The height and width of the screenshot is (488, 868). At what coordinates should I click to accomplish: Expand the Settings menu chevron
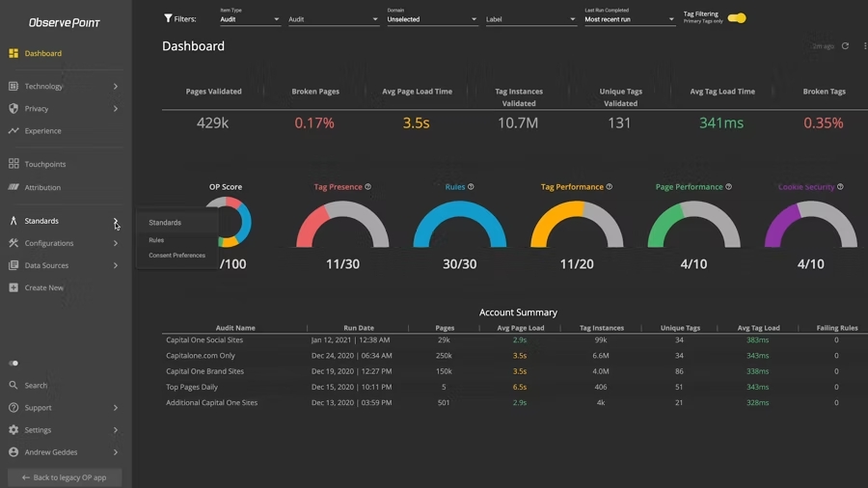click(115, 429)
